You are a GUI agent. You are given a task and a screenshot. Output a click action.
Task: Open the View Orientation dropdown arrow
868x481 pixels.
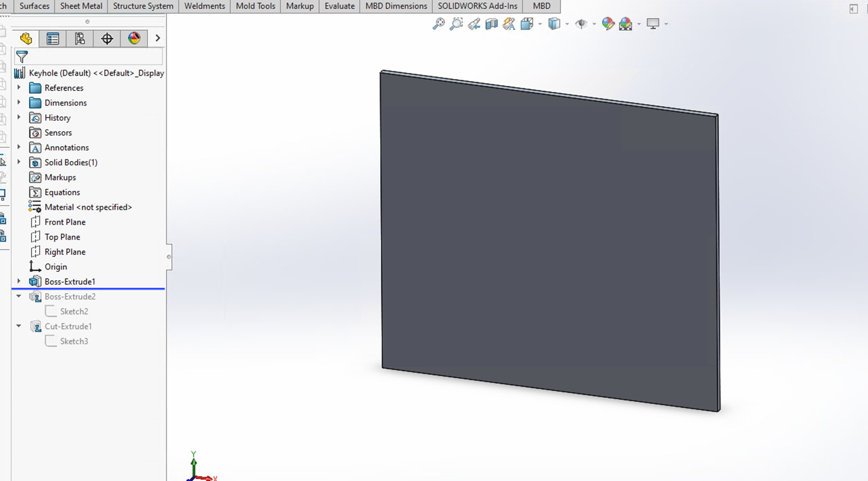[539, 25]
